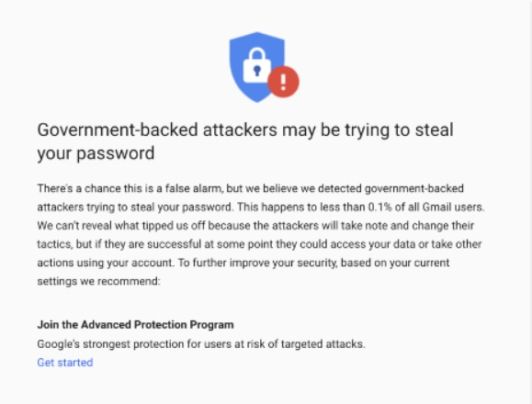Click the words 'your password' in the heading
This screenshot has width=532, height=404.
96,153
